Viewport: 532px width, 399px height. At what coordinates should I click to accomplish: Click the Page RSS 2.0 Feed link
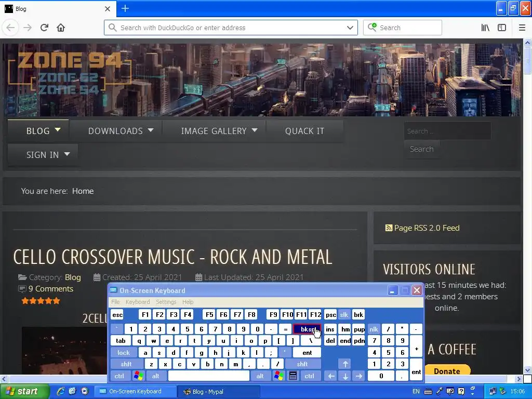pos(427,228)
